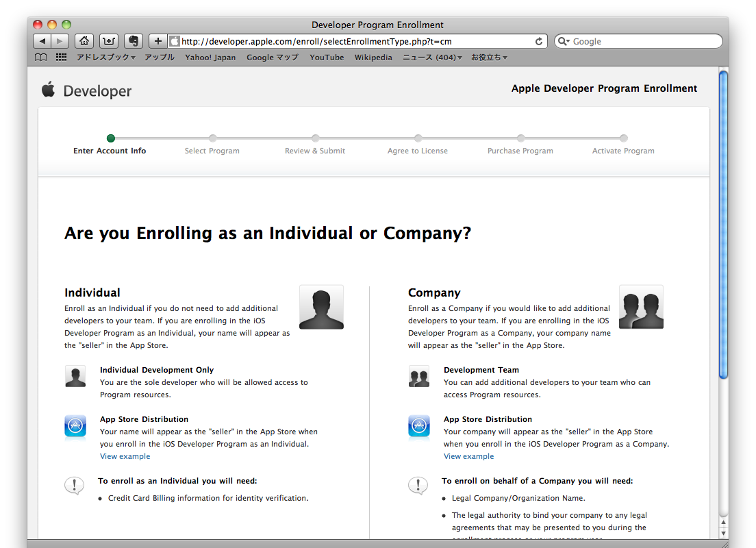Expand the ニュース (404) bookmark folder
This screenshot has width=756, height=548.
click(x=431, y=58)
